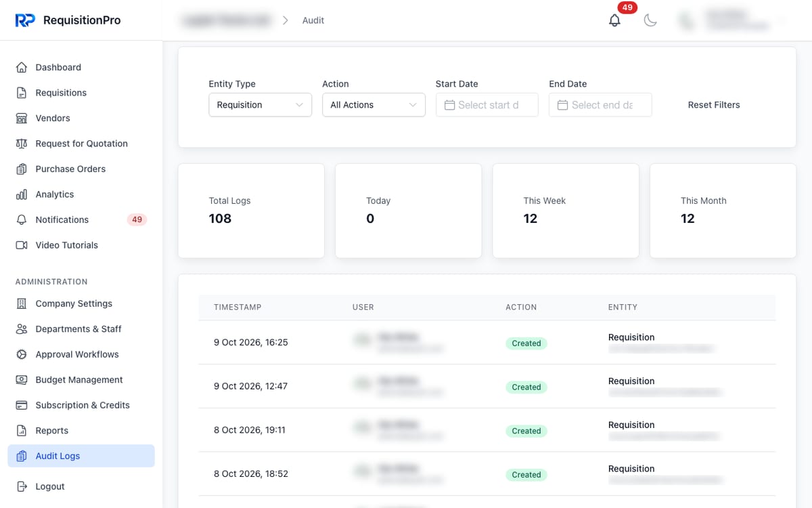Click the 8 Oct 2026, 18:52 timestamp
812x508 pixels.
pos(251,474)
